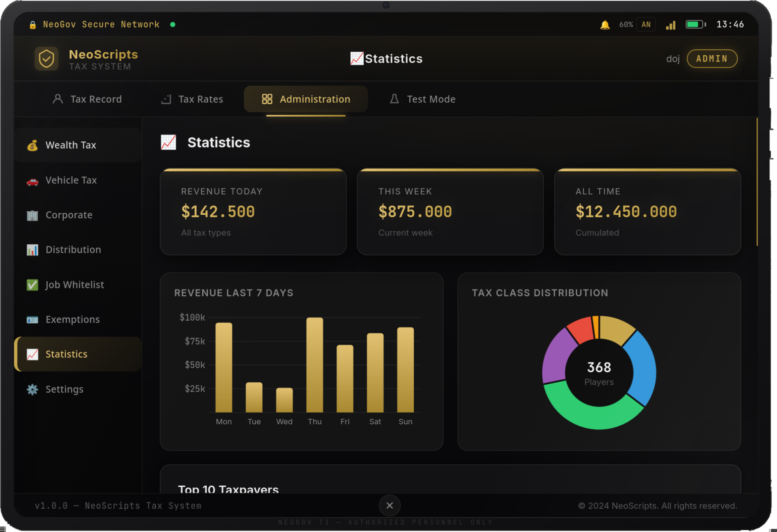
Task: Click Wednesday's revenue bar
Action: (x=284, y=400)
